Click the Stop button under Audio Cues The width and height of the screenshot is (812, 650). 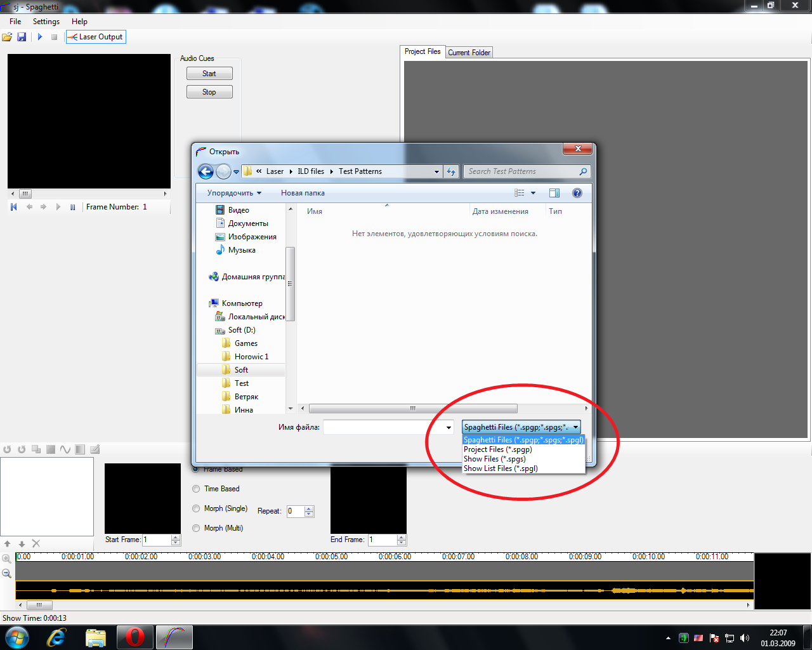(x=209, y=92)
